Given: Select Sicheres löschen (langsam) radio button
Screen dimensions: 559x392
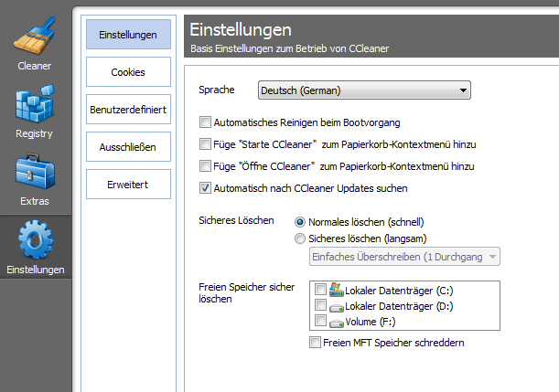Looking at the screenshot, I should (300, 238).
